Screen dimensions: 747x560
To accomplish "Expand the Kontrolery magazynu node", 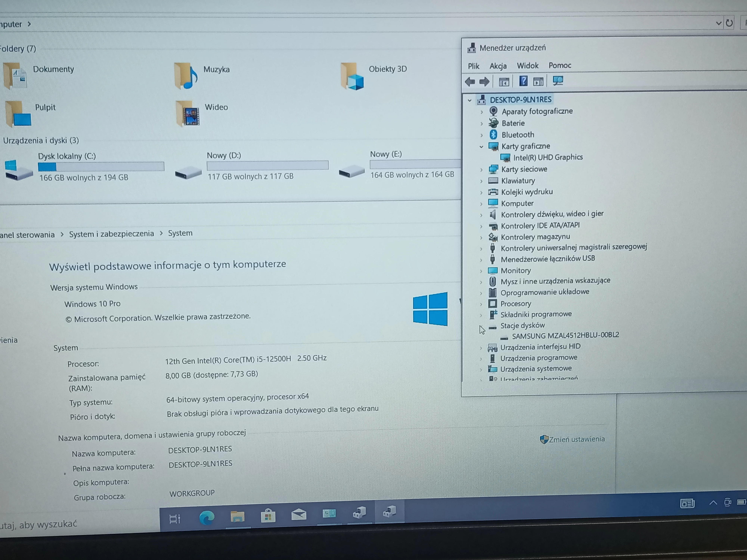I will click(481, 238).
